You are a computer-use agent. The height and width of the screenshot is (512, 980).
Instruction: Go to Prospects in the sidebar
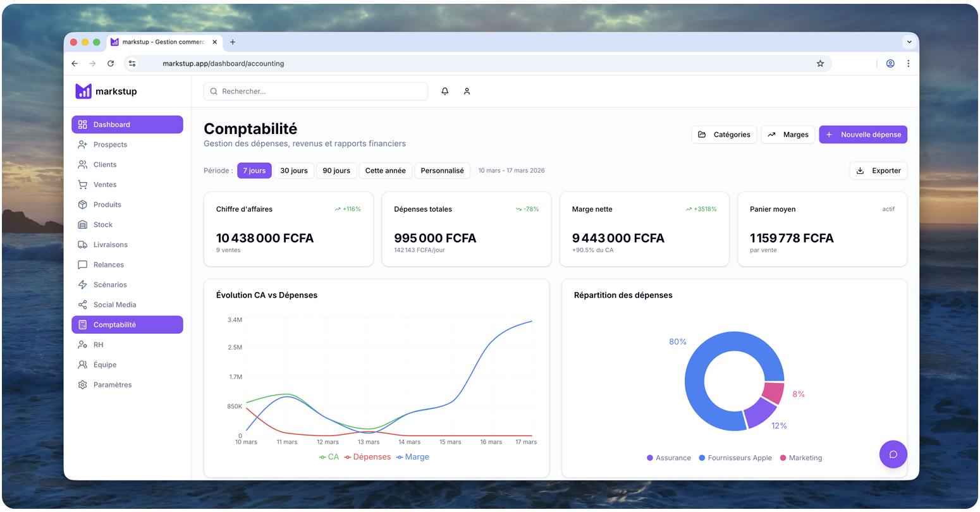click(110, 145)
